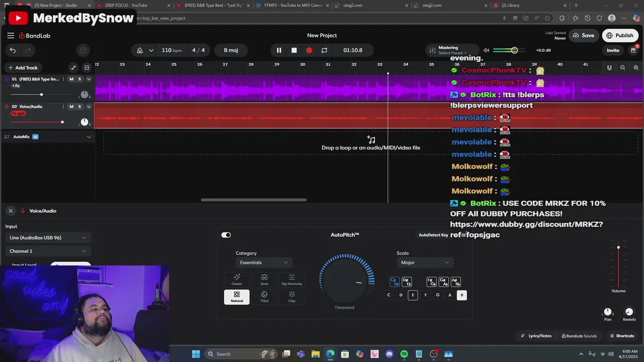Screen dimensions: 644x362
Task: Toggle the E note key
Action: pos(413,295)
